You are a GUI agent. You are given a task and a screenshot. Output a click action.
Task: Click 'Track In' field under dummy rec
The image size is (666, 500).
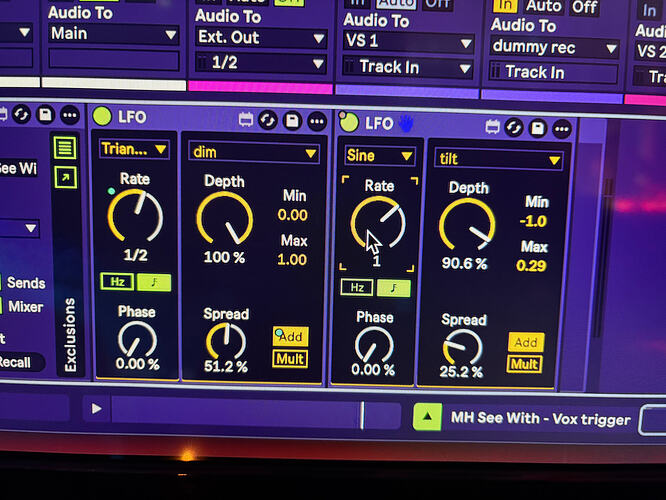pos(553,73)
